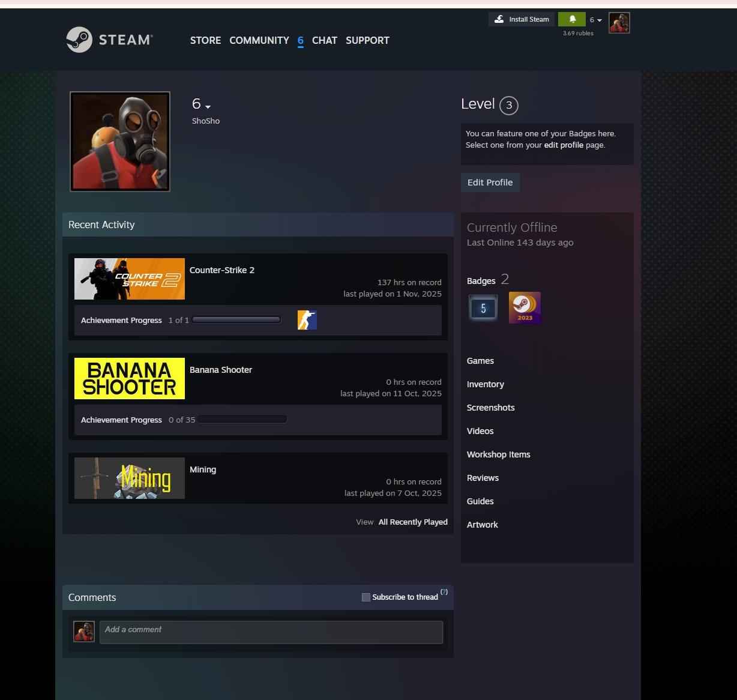The width and height of the screenshot is (737, 700).
Task: Open the Banana Shooter game capsule
Action: pos(129,378)
